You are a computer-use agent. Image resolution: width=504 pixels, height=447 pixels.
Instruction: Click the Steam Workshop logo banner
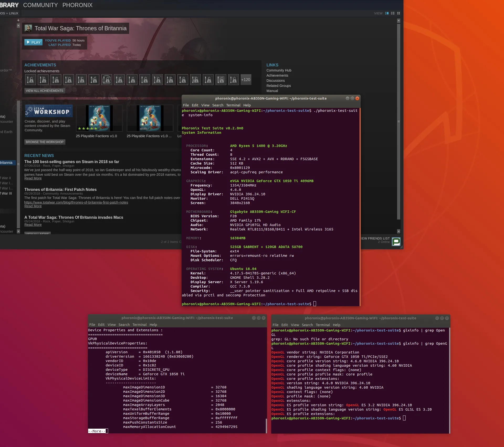click(x=49, y=111)
